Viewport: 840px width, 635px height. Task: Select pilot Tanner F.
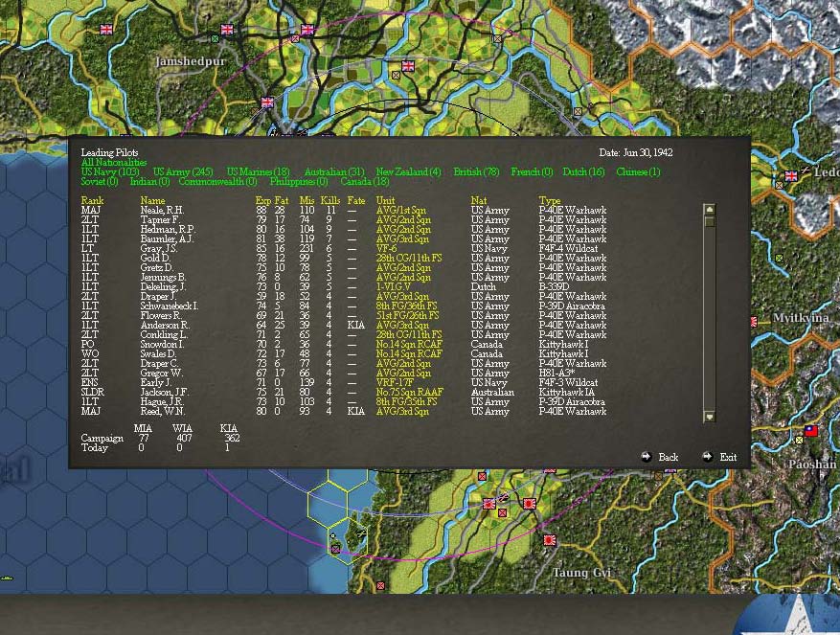(160, 219)
